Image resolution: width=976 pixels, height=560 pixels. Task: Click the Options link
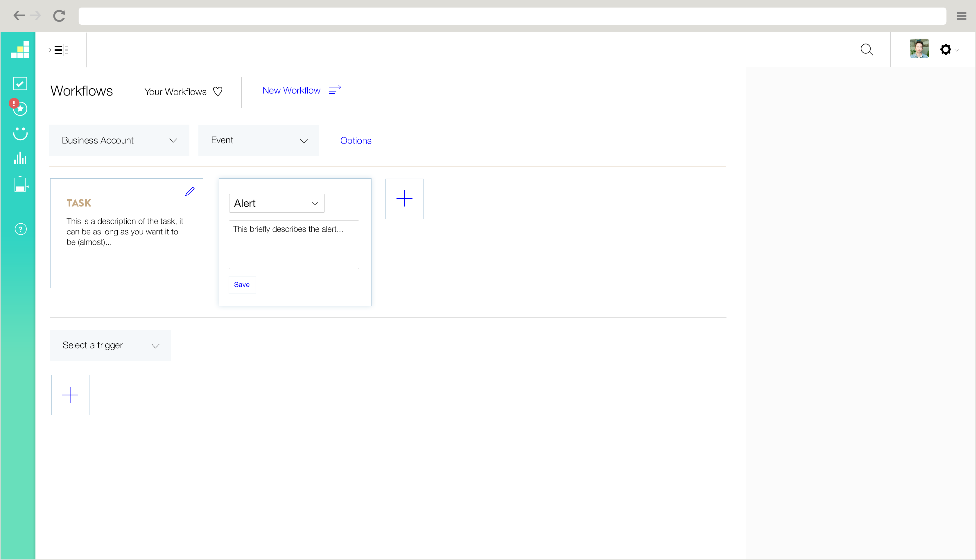356,141
